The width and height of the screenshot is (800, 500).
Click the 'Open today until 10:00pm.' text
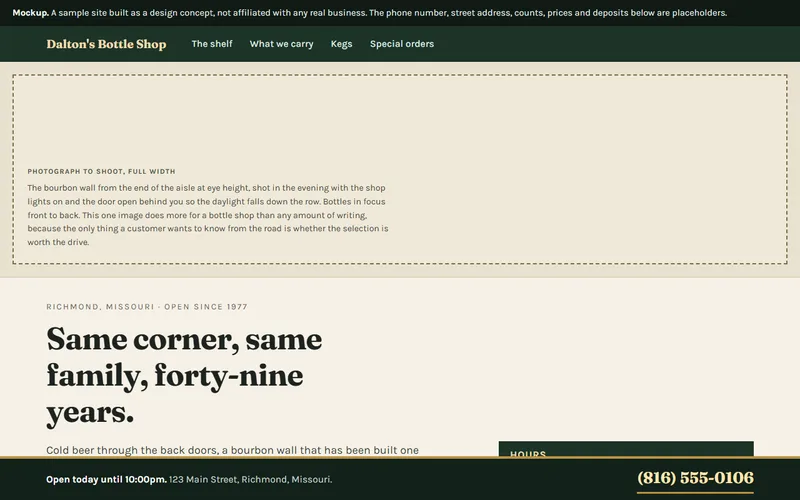(x=106, y=480)
